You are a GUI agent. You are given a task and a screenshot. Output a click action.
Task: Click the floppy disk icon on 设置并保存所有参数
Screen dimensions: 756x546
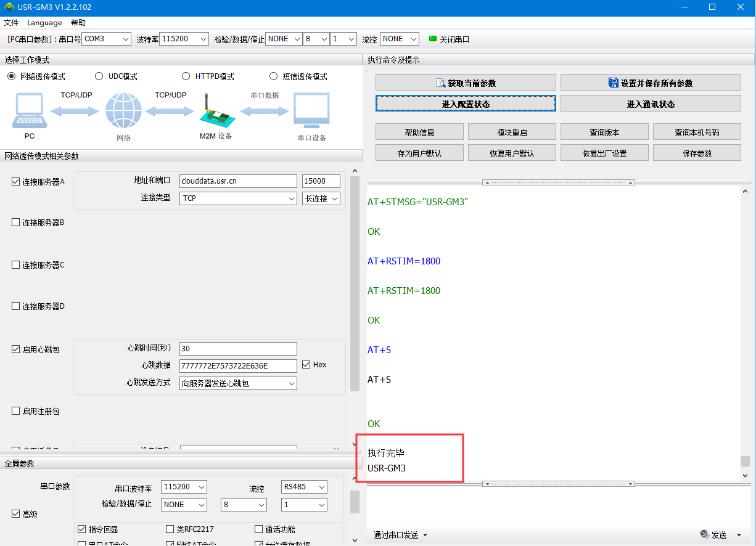coord(614,83)
